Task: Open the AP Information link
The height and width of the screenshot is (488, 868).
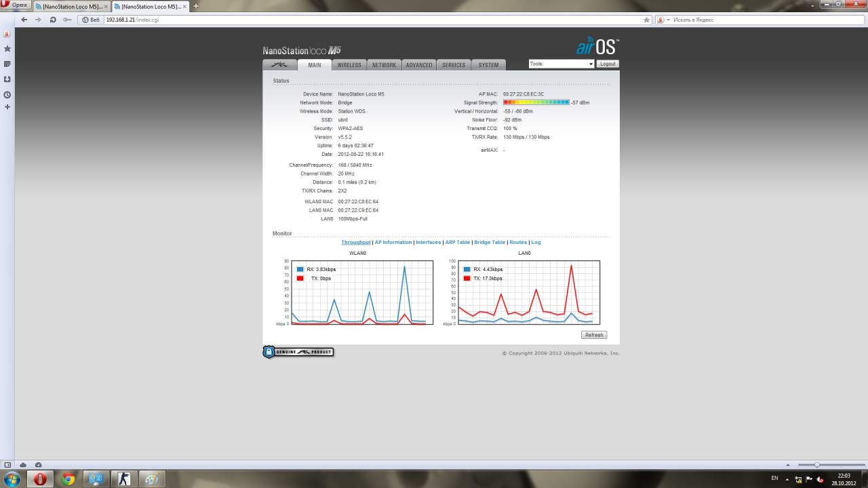Action: (x=393, y=242)
